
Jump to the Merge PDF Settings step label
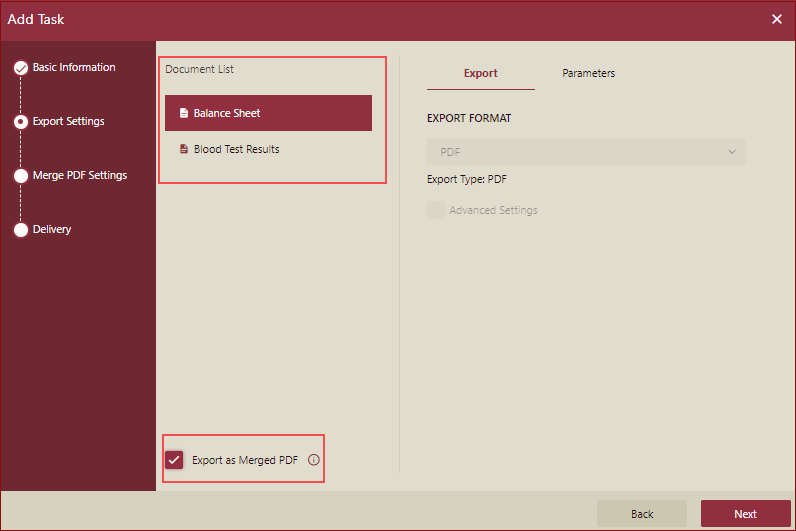click(x=80, y=176)
